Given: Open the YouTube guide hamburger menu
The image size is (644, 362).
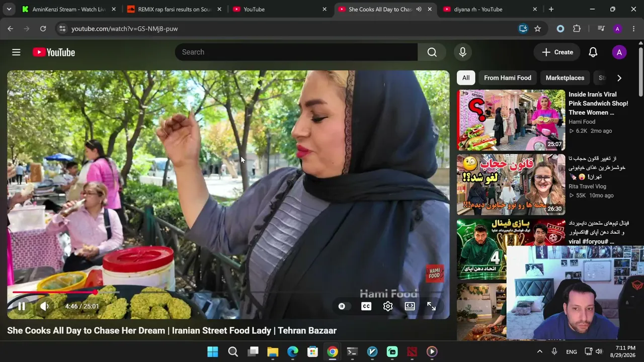Looking at the screenshot, I should [16, 52].
